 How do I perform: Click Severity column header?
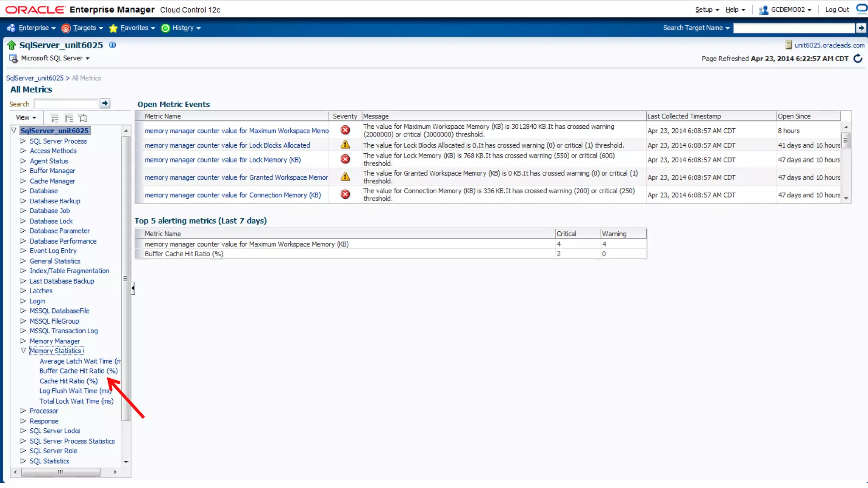tap(345, 116)
